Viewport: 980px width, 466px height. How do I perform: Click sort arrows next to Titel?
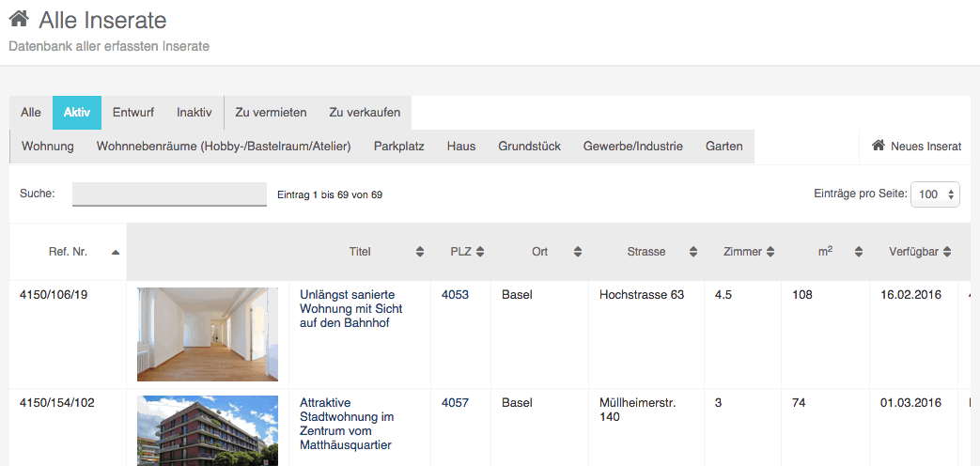(419, 252)
